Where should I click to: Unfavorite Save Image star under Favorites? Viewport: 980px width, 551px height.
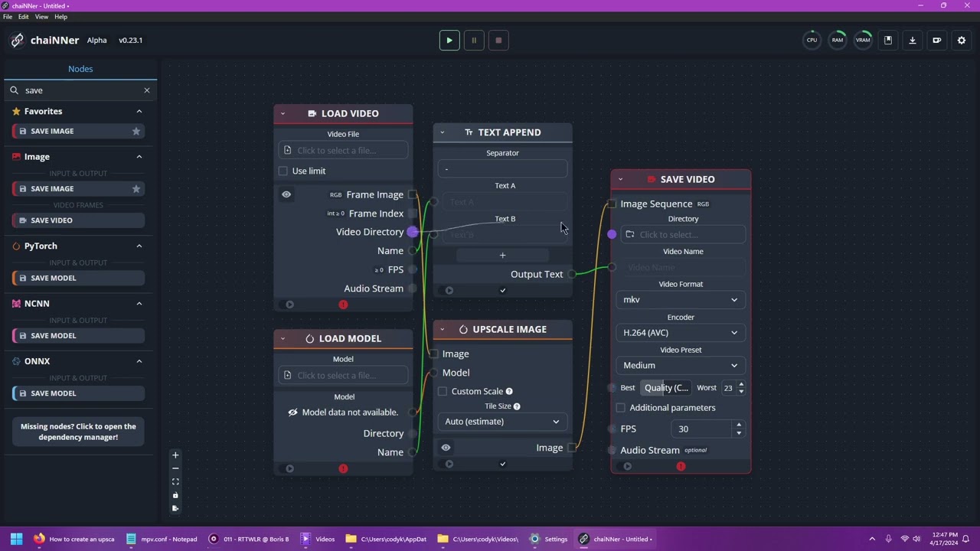coord(136,131)
